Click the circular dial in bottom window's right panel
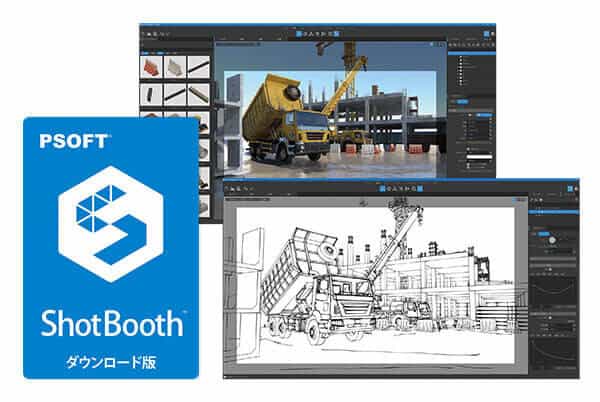This screenshot has width=600, height=402. click(552, 240)
